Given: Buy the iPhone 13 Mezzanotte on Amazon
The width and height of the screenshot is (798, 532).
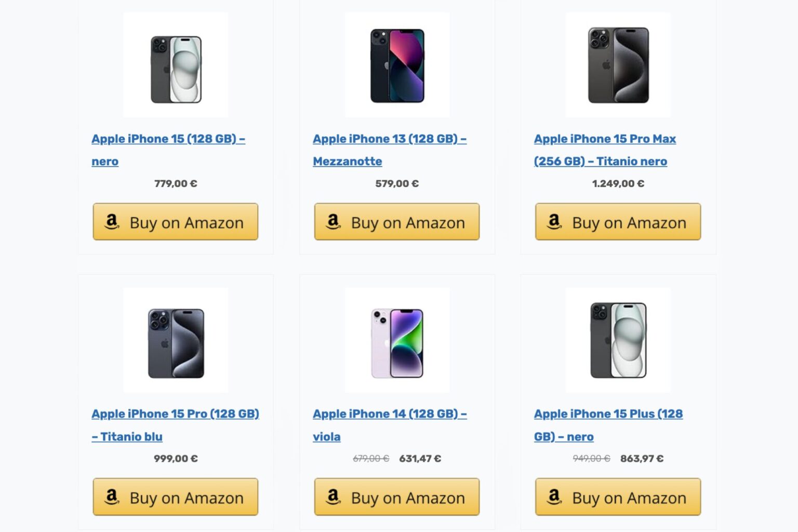Looking at the screenshot, I should click(x=397, y=222).
